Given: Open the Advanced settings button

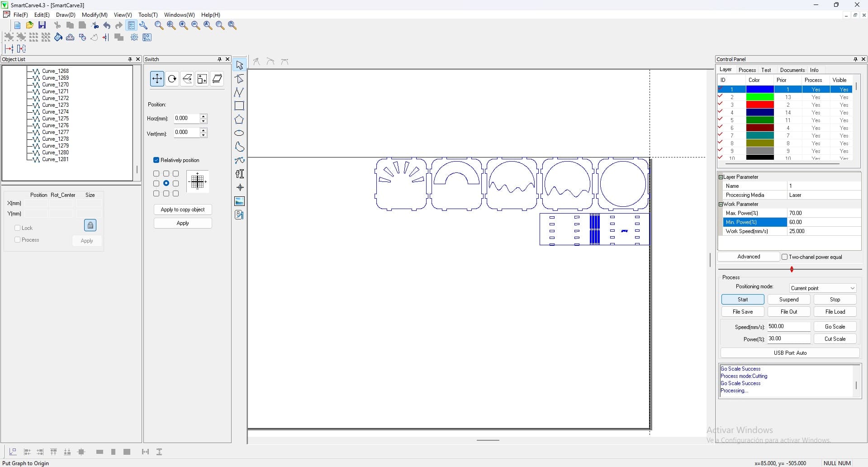Looking at the screenshot, I should (749, 257).
